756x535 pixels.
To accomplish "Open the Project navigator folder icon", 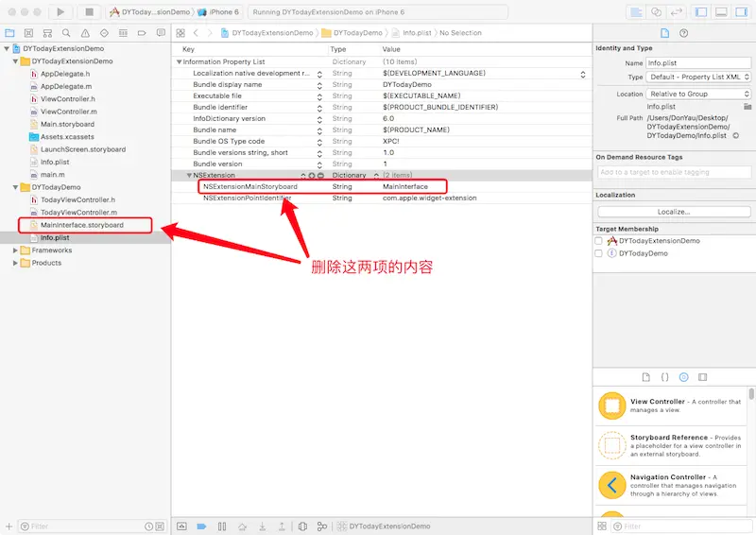I will click(x=9, y=33).
